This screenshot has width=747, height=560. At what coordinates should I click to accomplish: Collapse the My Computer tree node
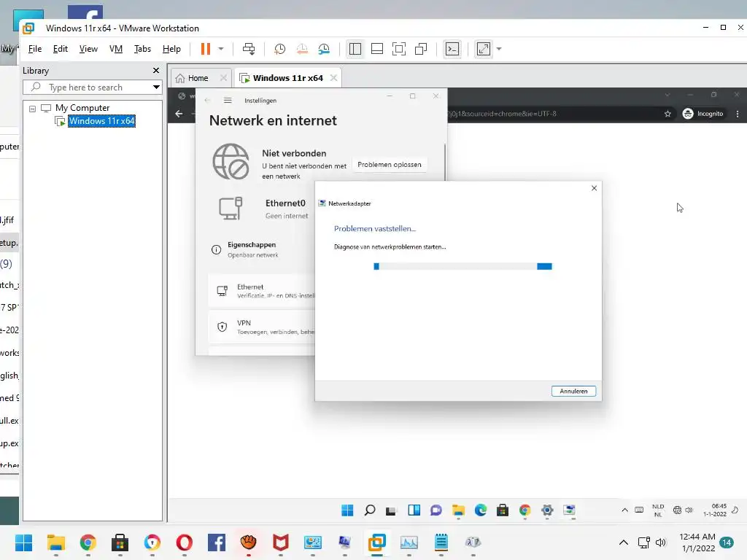(x=32, y=109)
